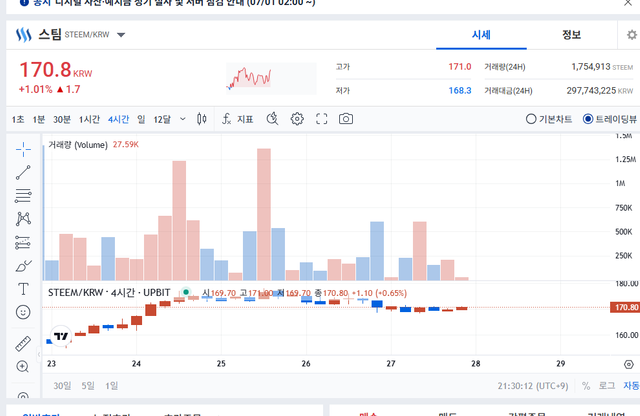Toggle 로그 logarithmic scale

click(607, 386)
